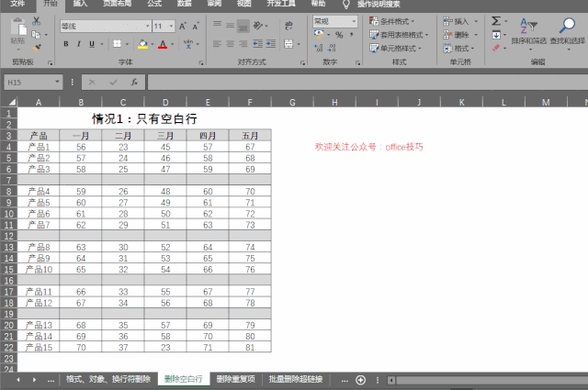Switch to the Data (数据) tab

(x=184, y=4)
